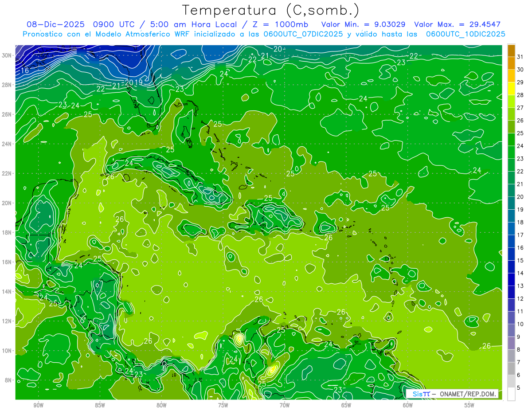Click the 30N latitude axis label

coord(8,55)
